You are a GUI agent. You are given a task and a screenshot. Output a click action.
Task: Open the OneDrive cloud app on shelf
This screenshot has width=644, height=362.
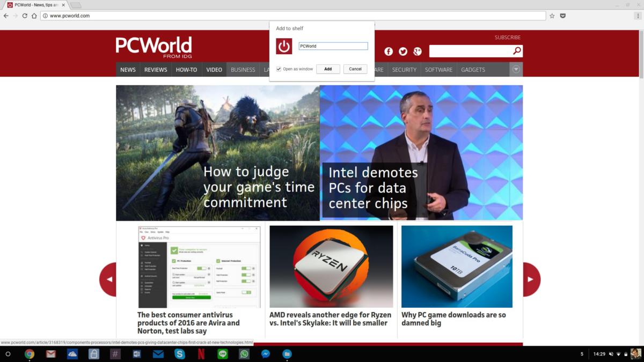tap(72, 354)
